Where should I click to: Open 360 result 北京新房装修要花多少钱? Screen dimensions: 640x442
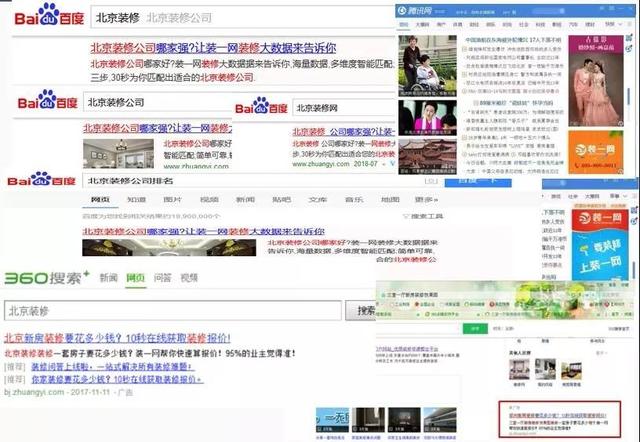[117, 338]
